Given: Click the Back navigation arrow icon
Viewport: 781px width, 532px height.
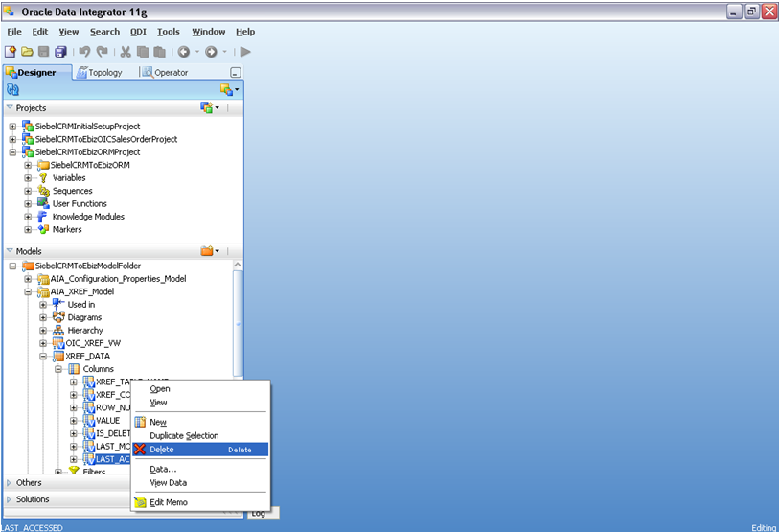Looking at the screenshot, I should tap(184, 52).
